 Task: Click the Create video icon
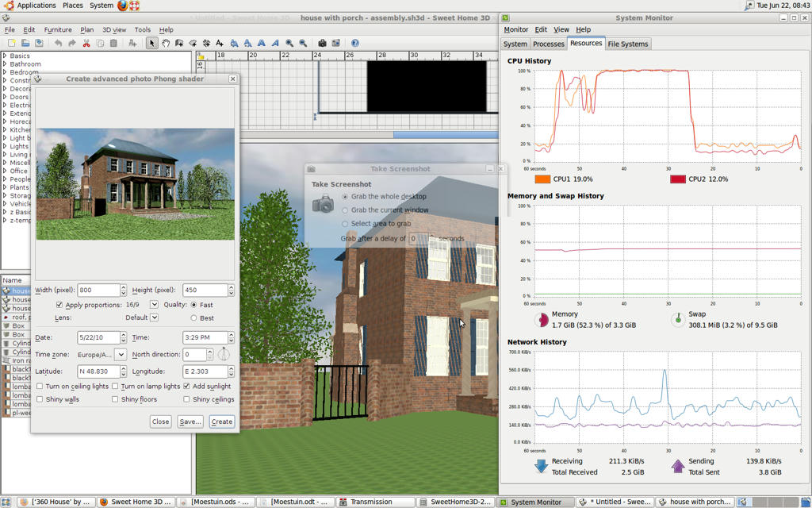335,43
